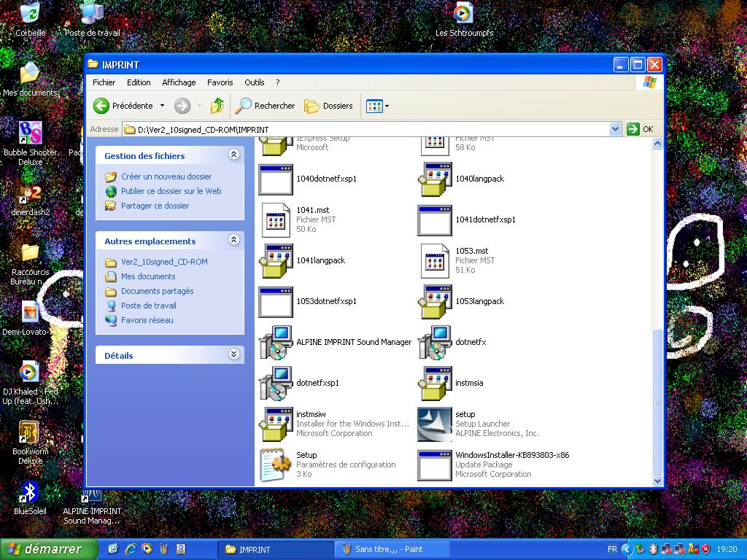Image resolution: width=747 pixels, height=560 pixels.
Task: Open the BlueSoleil desktop icon
Action: coord(30,493)
